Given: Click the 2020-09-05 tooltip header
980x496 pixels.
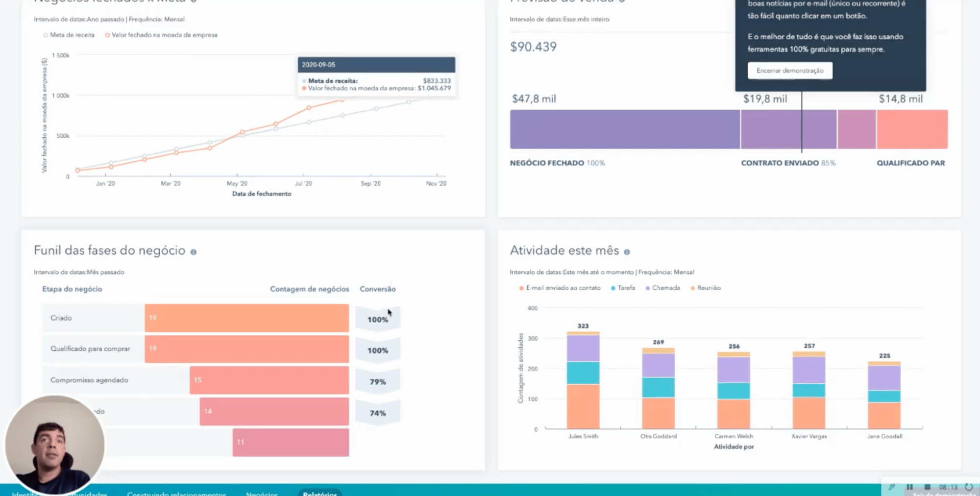Looking at the screenshot, I should [376, 65].
